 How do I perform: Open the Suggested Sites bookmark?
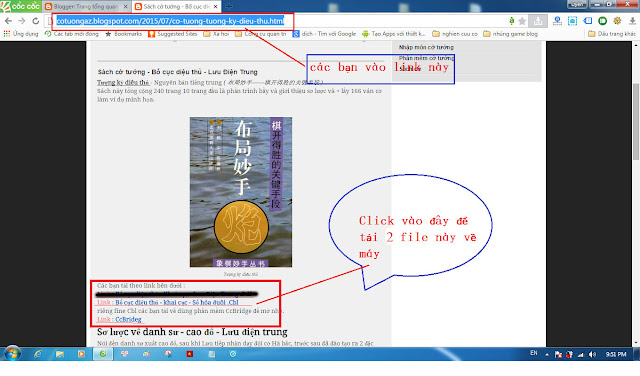click(x=173, y=34)
